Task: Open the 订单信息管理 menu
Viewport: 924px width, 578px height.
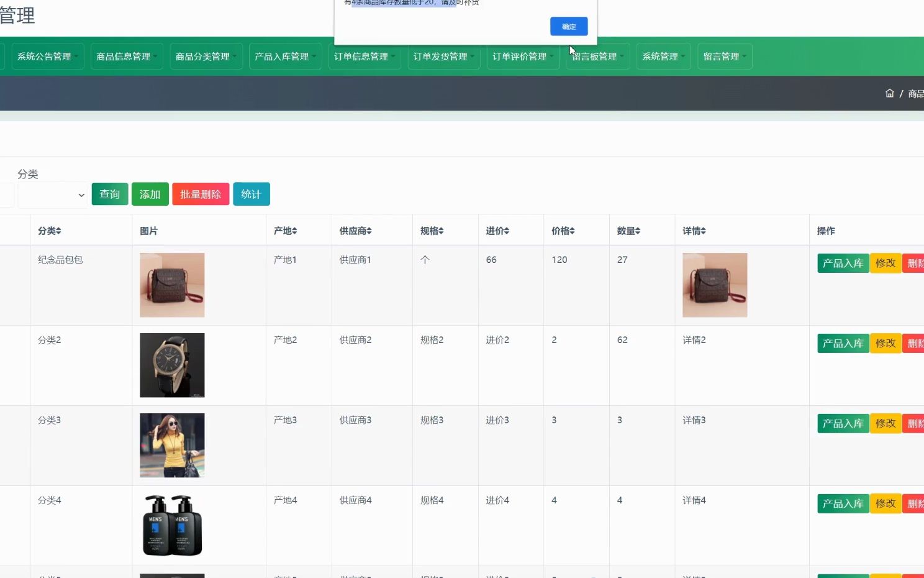Action: [365, 56]
